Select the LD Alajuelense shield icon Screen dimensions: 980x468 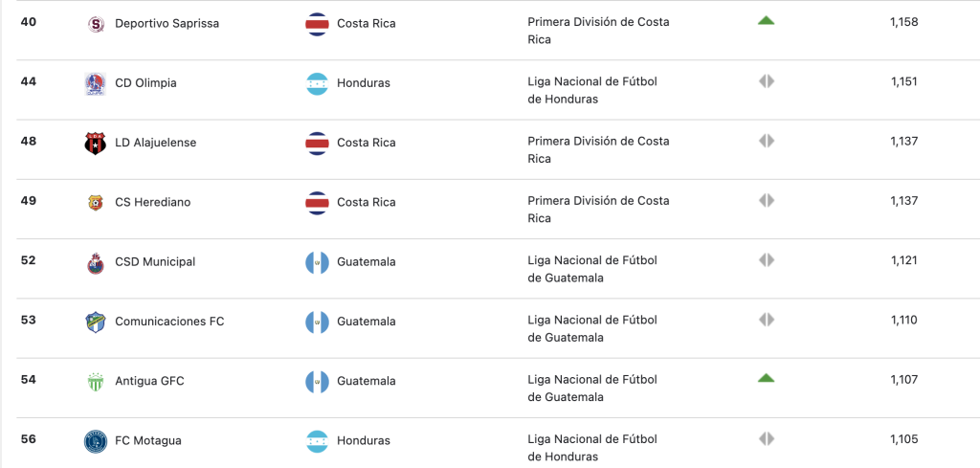[x=95, y=144]
